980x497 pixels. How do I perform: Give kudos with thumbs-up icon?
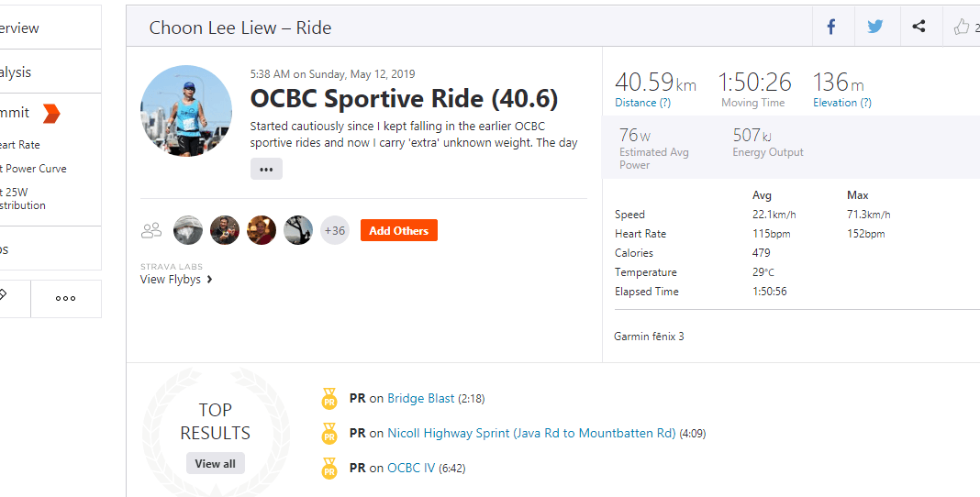tap(962, 27)
